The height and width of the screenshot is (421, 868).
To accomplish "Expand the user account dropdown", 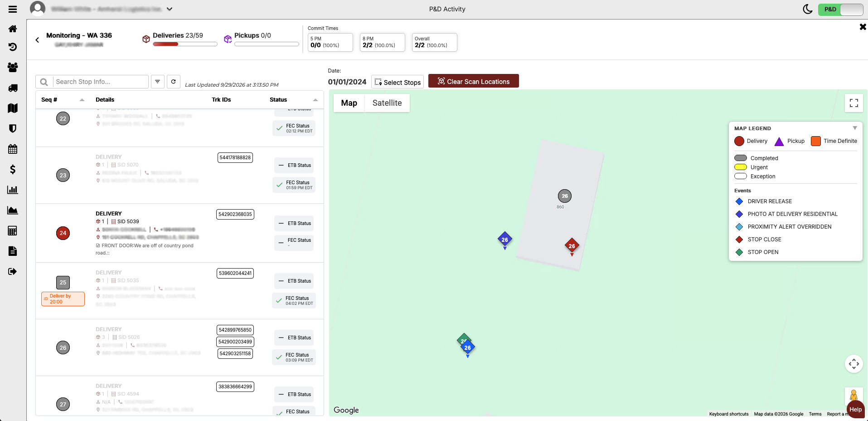I will (x=170, y=9).
